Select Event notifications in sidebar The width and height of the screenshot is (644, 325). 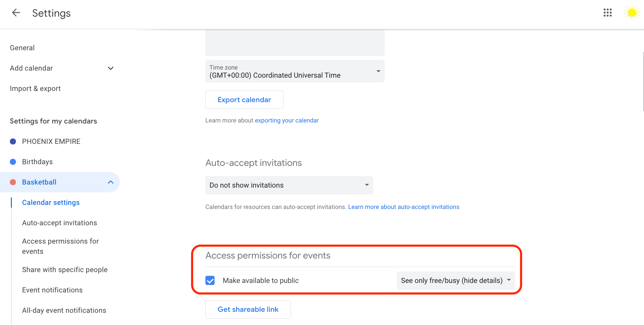pyautogui.click(x=52, y=290)
